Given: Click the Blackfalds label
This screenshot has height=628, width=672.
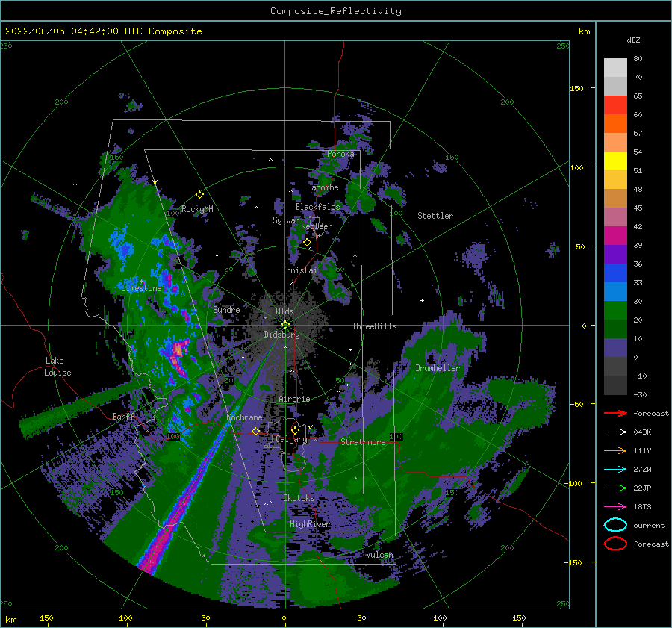Looking at the screenshot, I should coord(317,207).
